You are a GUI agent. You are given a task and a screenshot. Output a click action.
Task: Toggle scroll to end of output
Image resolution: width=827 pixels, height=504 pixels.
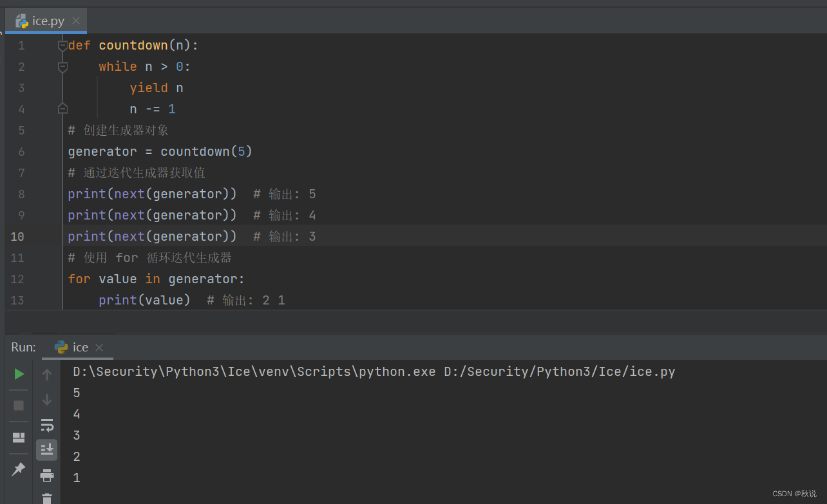(x=47, y=450)
